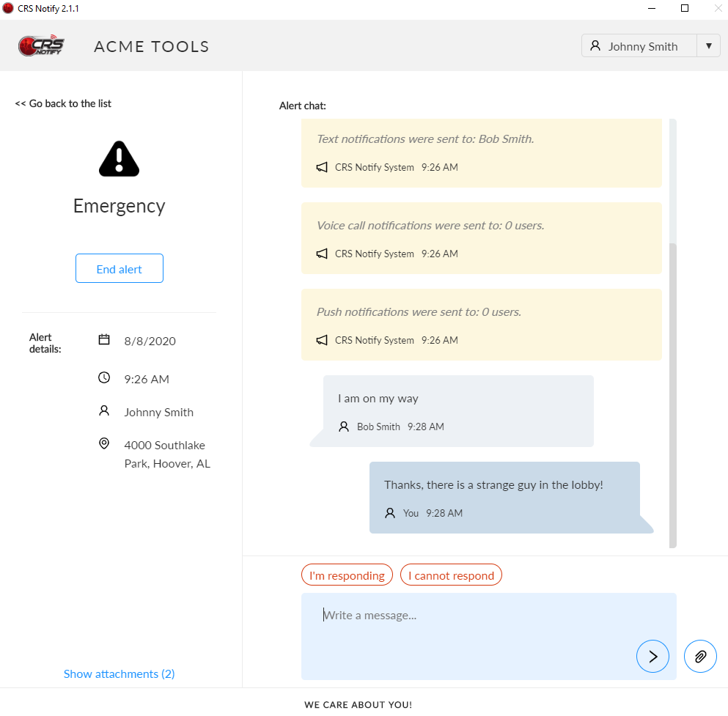The image size is (728, 716).
Task: Click the emergency warning triangle icon
Action: click(x=119, y=158)
